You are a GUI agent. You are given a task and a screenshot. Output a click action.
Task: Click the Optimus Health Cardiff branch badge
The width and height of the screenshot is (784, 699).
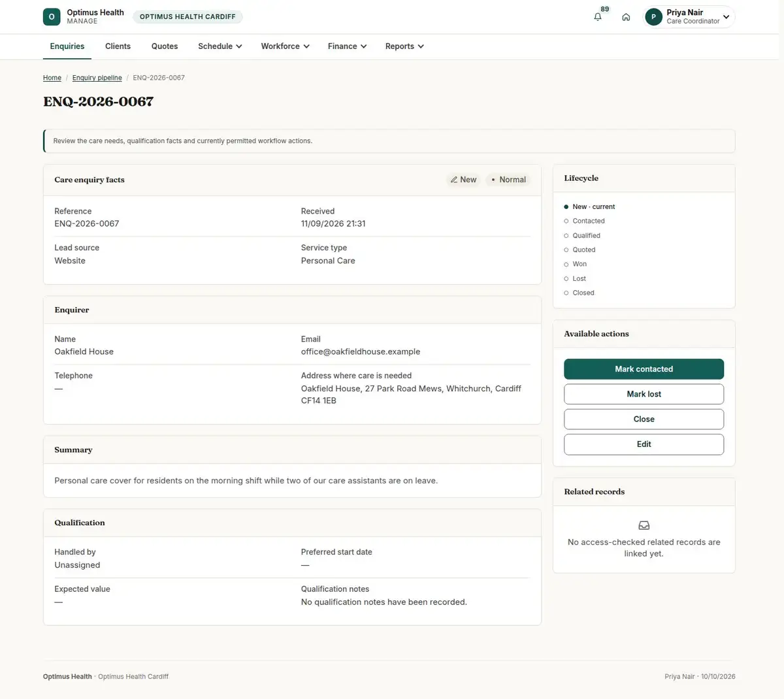click(188, 17)
